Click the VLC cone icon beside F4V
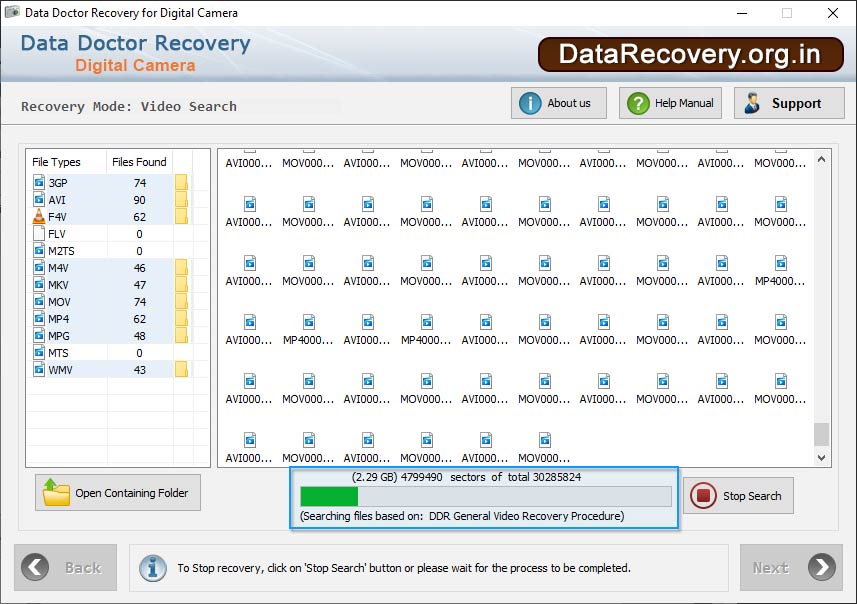The height and width of the screenshot is (604, 857). pyautogui.click(x=39, y=216)
